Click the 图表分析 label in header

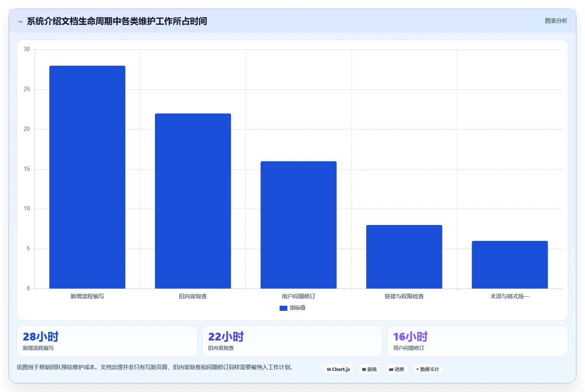tap(556, 21)
